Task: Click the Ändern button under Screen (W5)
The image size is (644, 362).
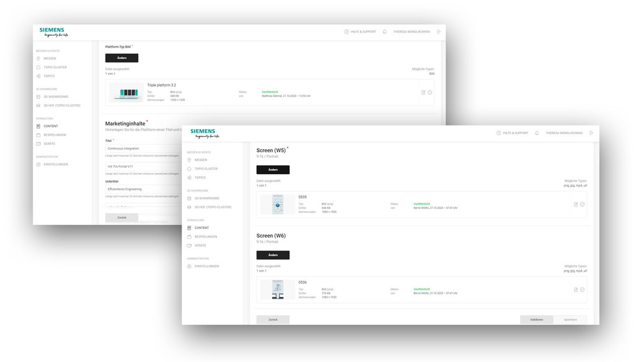Action: point(273,169)
